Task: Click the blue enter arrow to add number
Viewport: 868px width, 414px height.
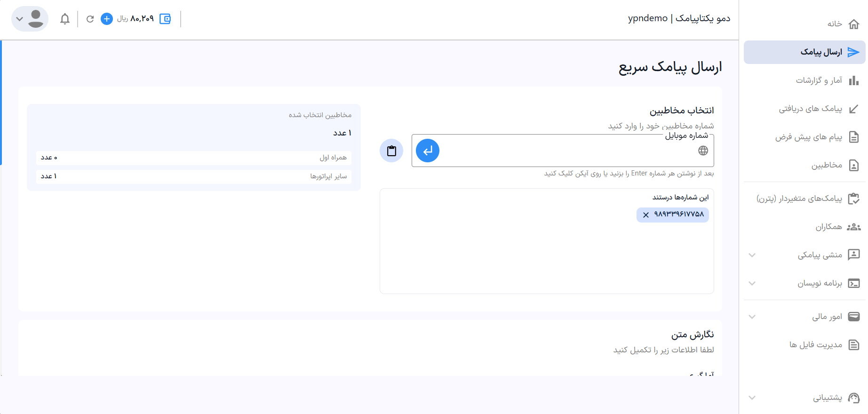Action: [428, 151]
